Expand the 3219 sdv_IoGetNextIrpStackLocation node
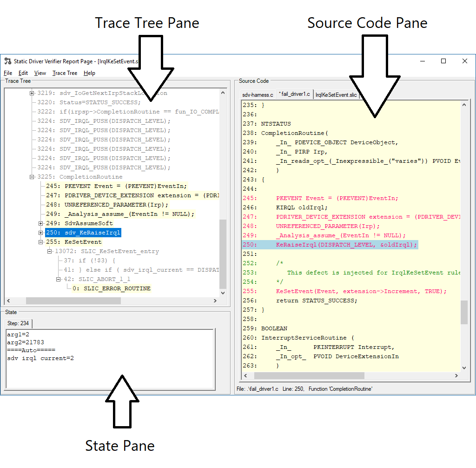 point(32,93)
